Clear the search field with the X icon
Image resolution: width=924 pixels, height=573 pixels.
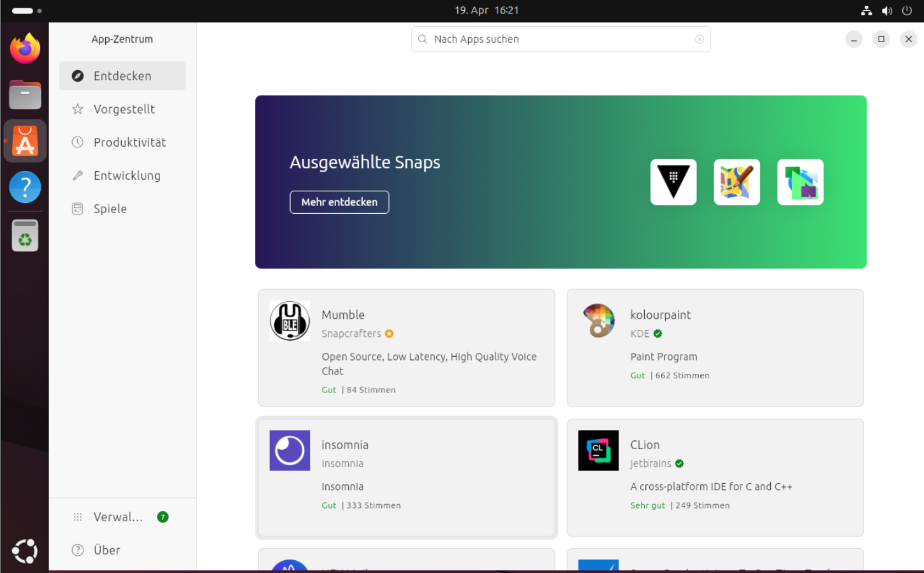pos(700,39)
